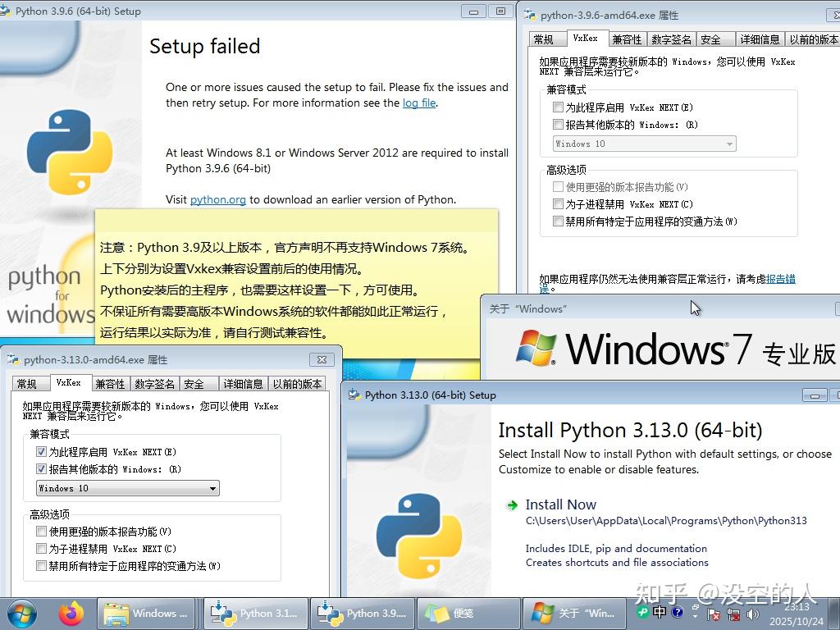Click the blue help icon in tray
840x630 pixels.
coord(677,612)
